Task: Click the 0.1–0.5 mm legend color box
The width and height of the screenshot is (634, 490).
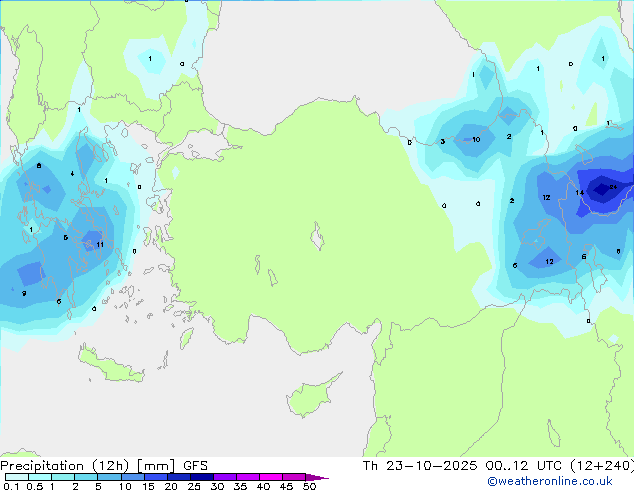Action: tap(17, 477)
